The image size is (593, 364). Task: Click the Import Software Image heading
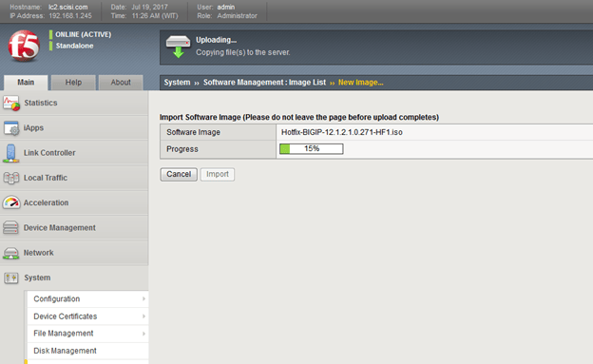click(299, 117)
